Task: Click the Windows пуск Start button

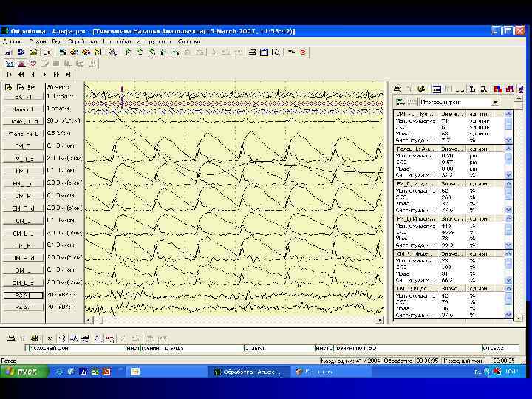Action: (24, 372)
